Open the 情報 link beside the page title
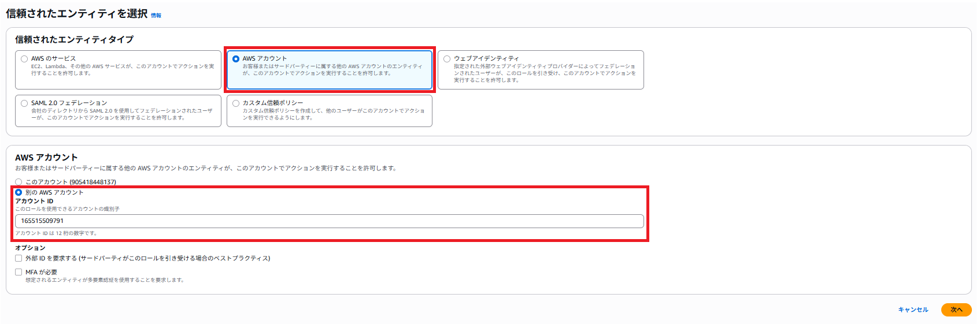Viewport: 980px width, 324px height. (x=156, y=16)
